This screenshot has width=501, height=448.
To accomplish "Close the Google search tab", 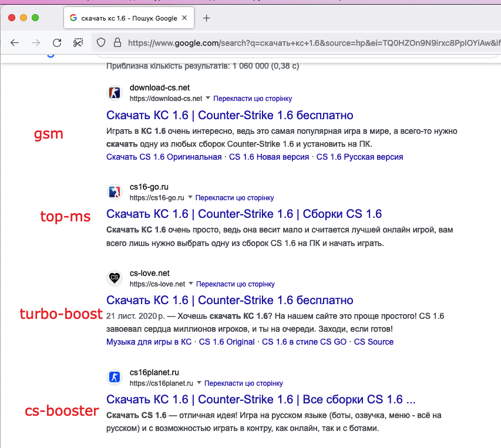I will tap(184, 18).
